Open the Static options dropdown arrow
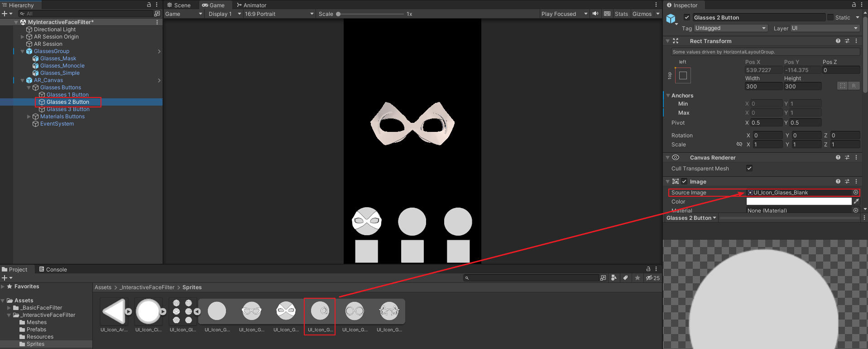This screenshot has height=349, width=868. 857,17
